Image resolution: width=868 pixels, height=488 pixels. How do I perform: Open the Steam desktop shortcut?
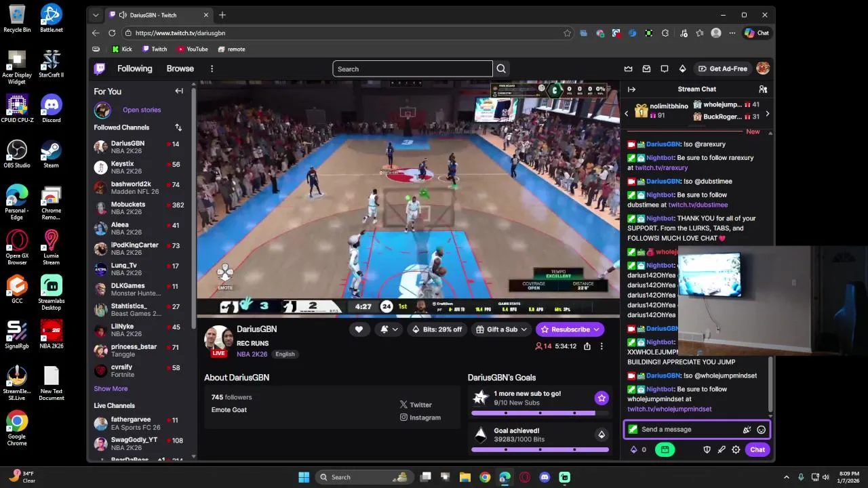[x=51, y=154]
